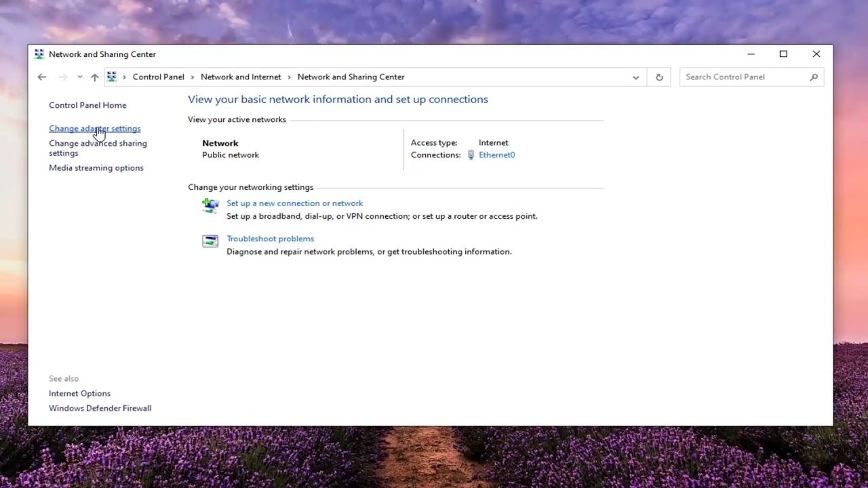Click the 'Network' active network name
The height and width of the screenshot is (488, 868).
(x=220, y=143)
